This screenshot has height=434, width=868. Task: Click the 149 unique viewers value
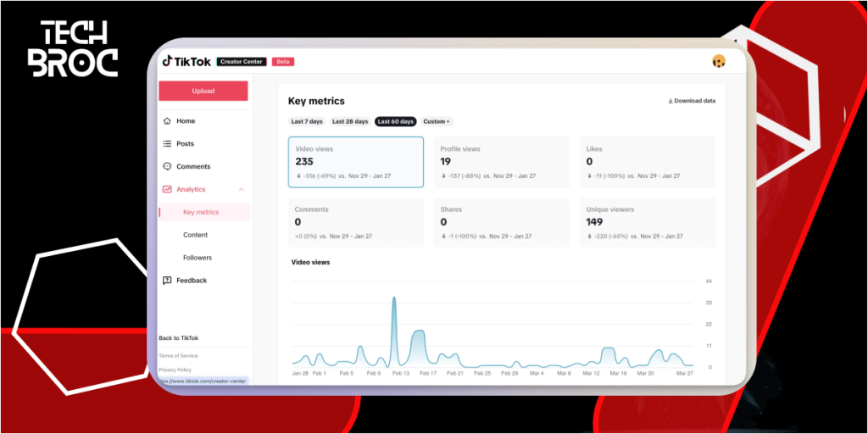[594, 222]
